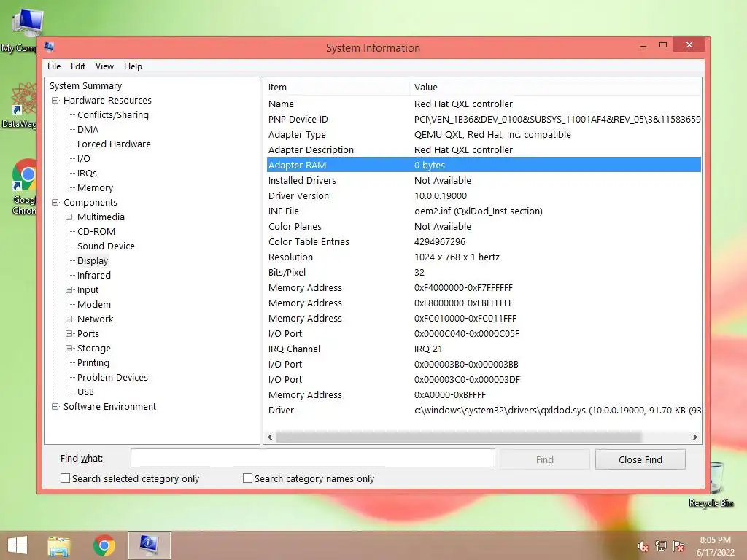Image resolution: width=747 pixels, height=560 pixels.
Task: Select System Summary in tree
Action: [86, 86]
